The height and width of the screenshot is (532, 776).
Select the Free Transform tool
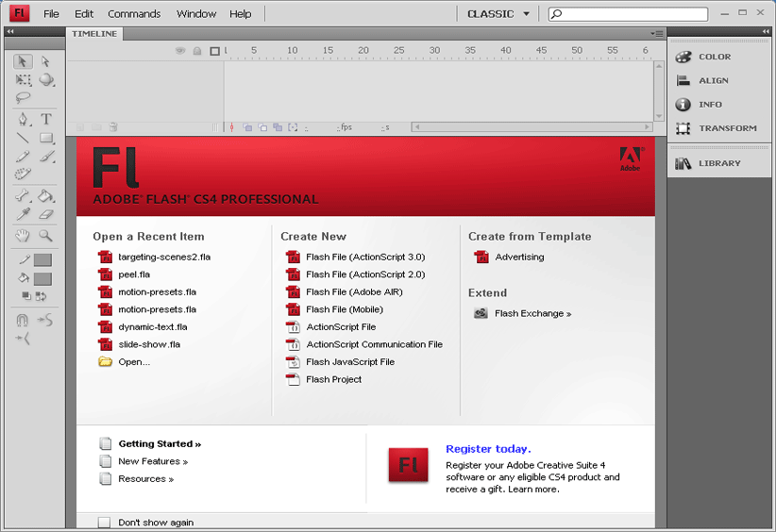click(23, 79)
